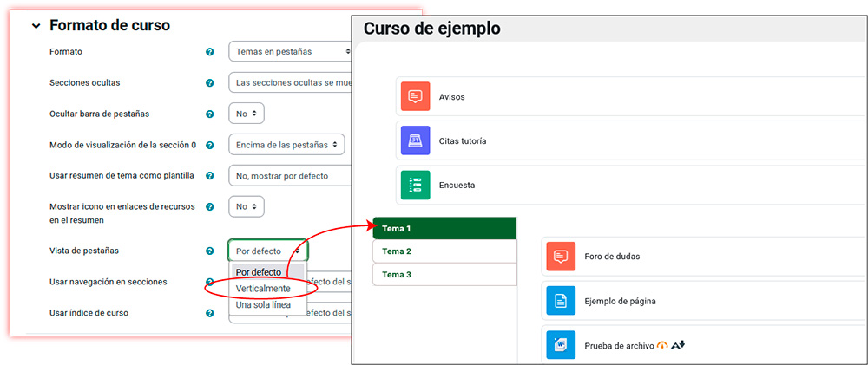Open dropdown showing No, mostrar por defecto
The image size is (868, 365).
tap(290, 176)
